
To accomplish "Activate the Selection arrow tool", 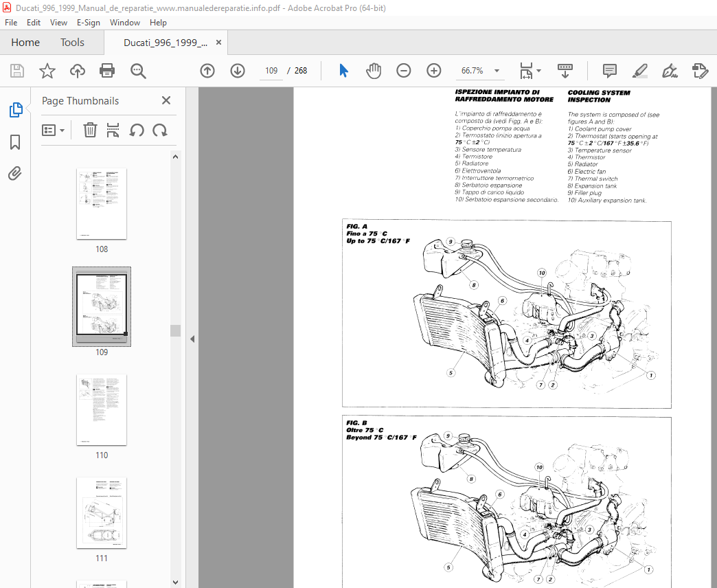I will 343,71.
